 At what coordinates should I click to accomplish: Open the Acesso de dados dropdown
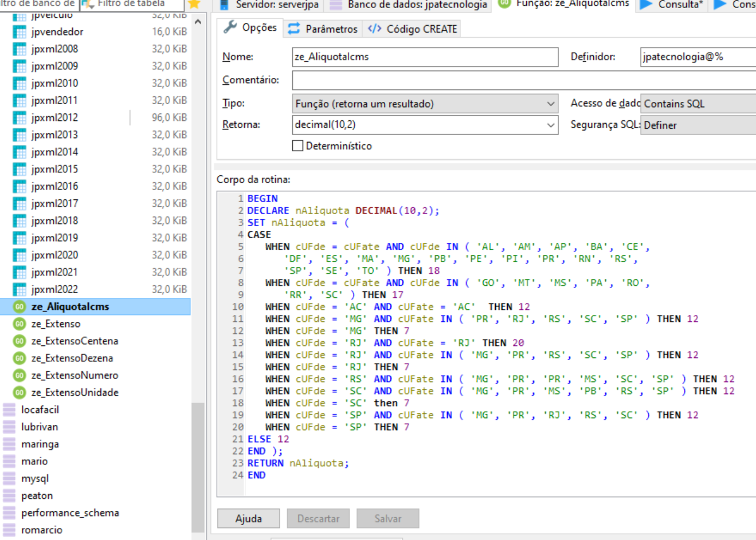click(698, 104)
